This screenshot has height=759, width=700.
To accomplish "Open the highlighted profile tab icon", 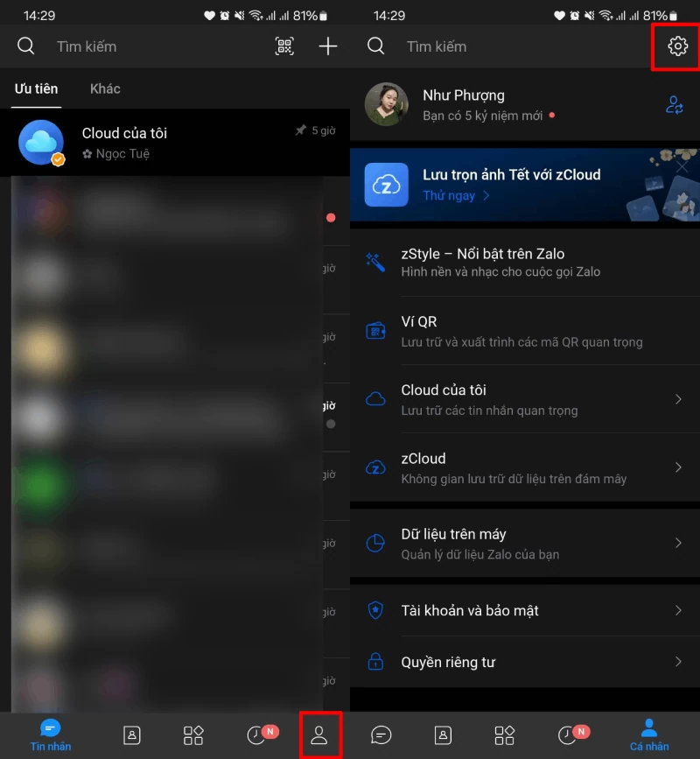I will 319,734.
